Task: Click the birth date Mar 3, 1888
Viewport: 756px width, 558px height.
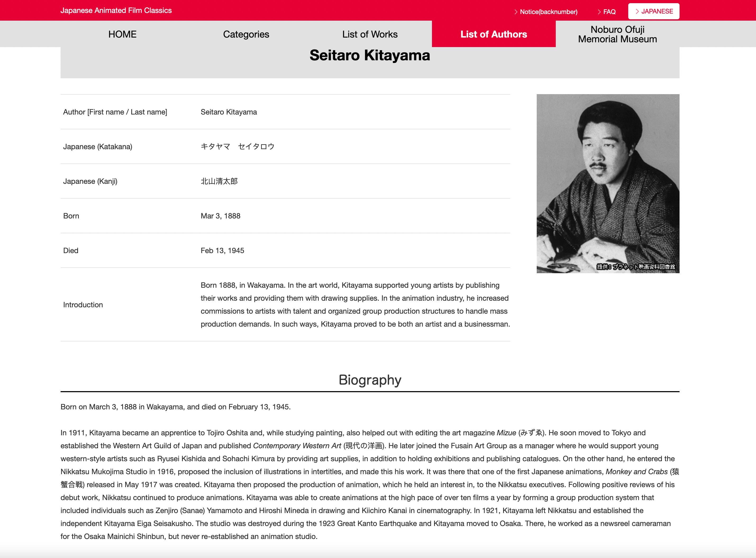Action: coord(220,216)
